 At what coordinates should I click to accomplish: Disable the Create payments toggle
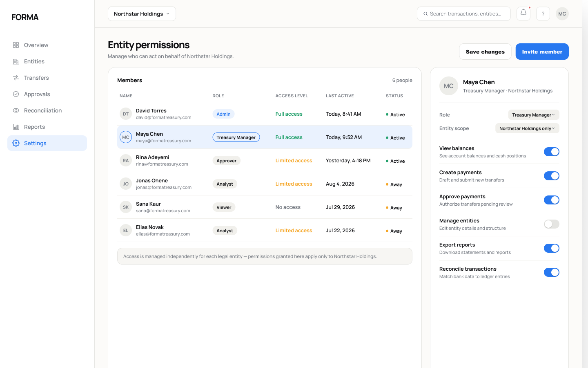552,176
